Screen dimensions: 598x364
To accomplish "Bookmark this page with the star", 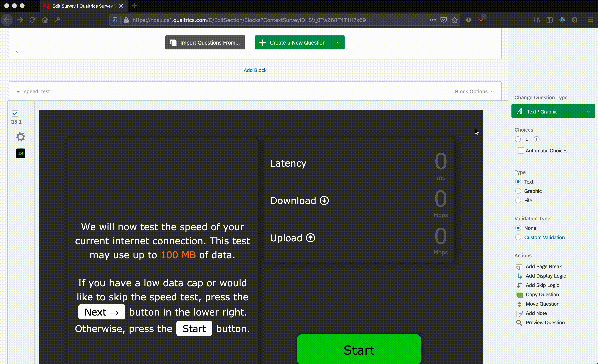I will [455, 20].
